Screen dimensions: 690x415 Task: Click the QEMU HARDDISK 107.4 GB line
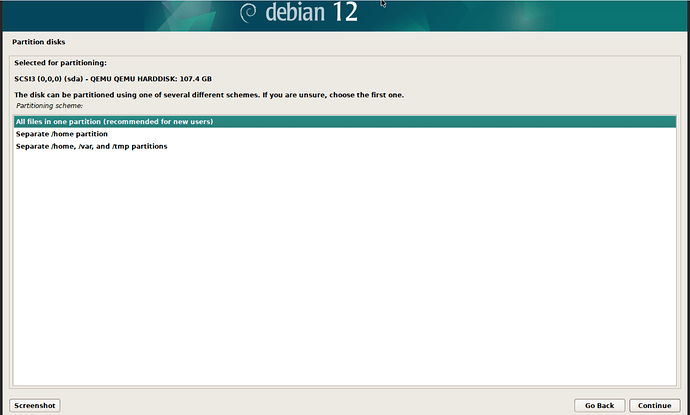pos(113,79)
